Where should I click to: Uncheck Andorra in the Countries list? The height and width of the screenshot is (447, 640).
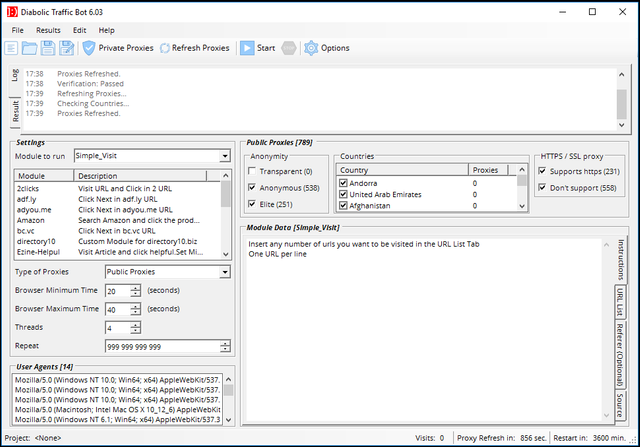pyautogui.click(x=343, y=183)
